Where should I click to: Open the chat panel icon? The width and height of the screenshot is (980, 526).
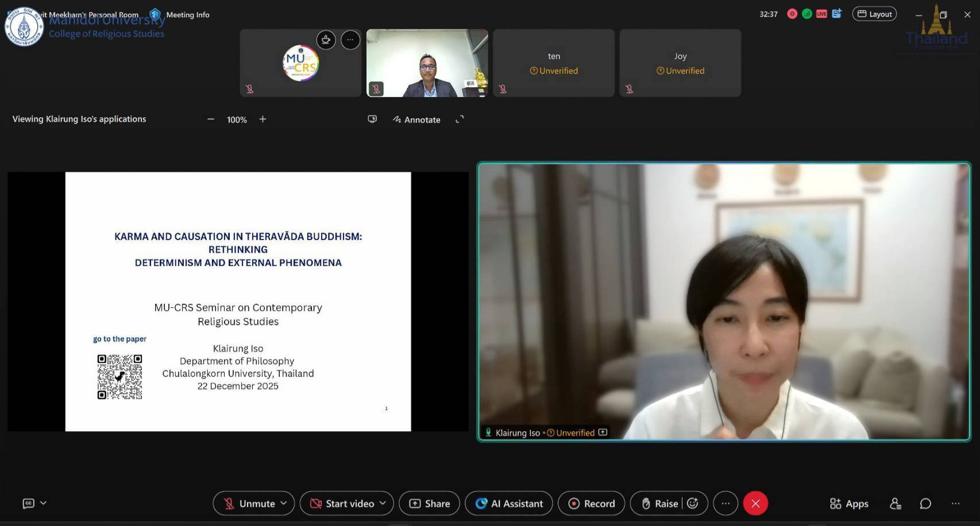coord(925,504)
